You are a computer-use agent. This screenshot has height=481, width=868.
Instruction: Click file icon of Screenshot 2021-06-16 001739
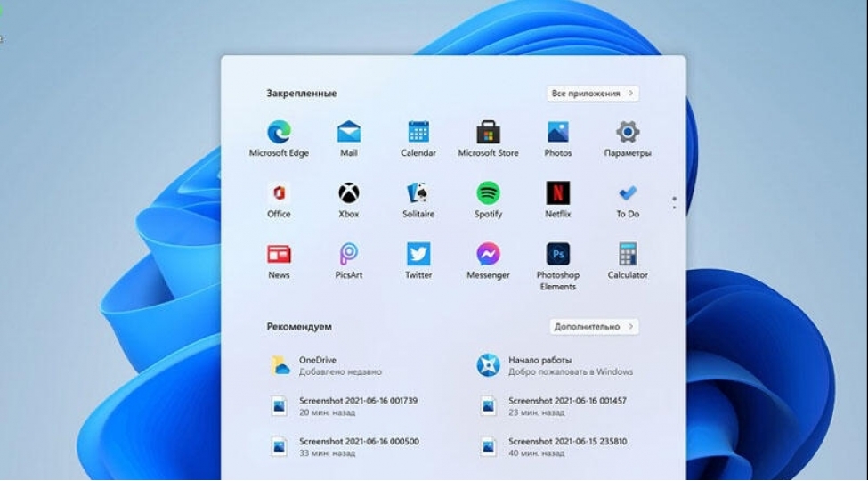click(279, 406)
